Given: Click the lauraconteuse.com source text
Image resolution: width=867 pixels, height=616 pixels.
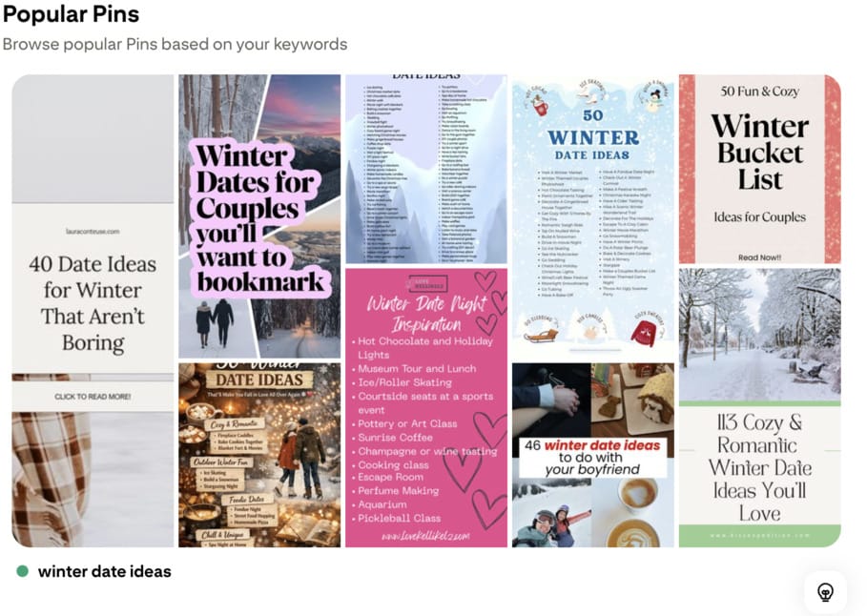Looking at the screenshot, I should coord(93,231).
